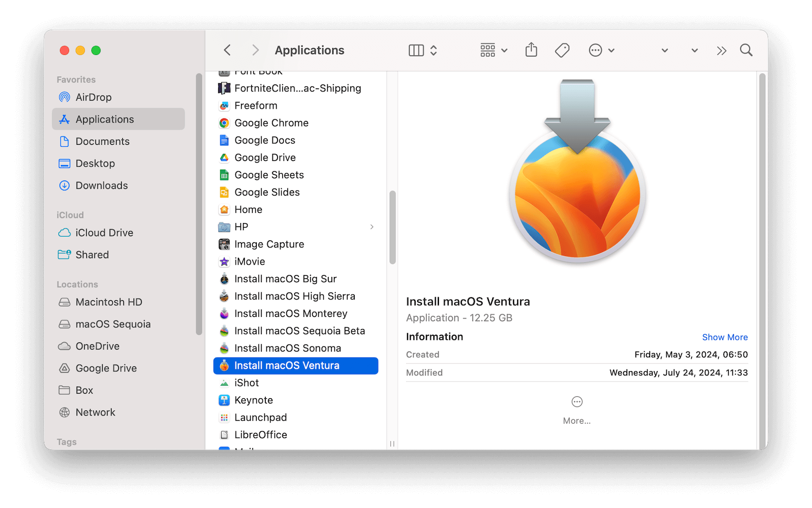Open Downloads in the sidebar
The image size is (812, 508).
[x=118, y=185]
